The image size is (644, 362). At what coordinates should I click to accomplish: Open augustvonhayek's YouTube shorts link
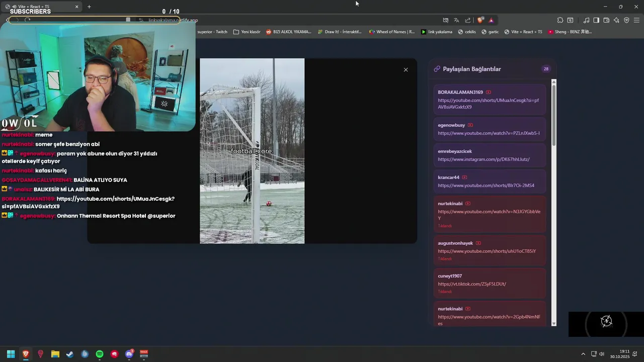pos(487,251)
